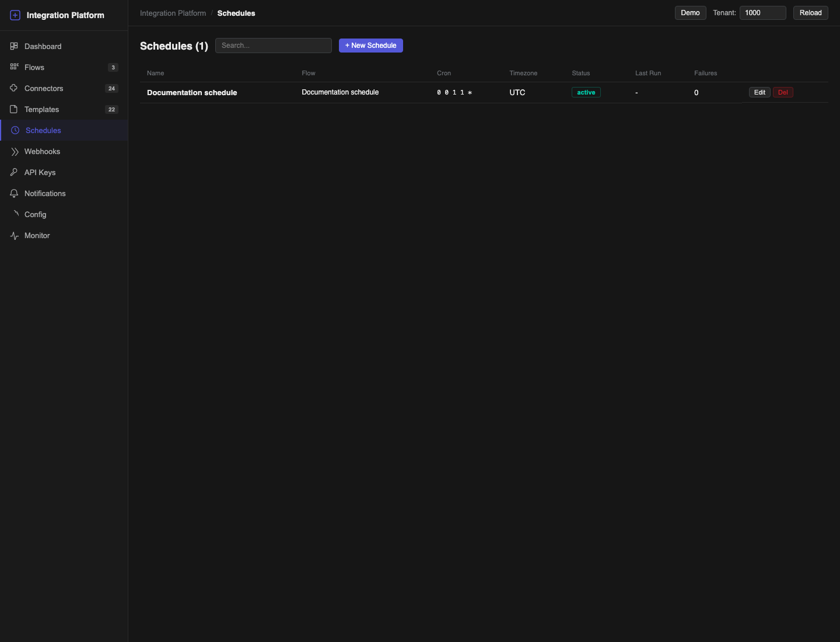Click the Flows icon in sidebar
Screen dimensions: 840x642
pyautogui.click(x=14, y=67)
